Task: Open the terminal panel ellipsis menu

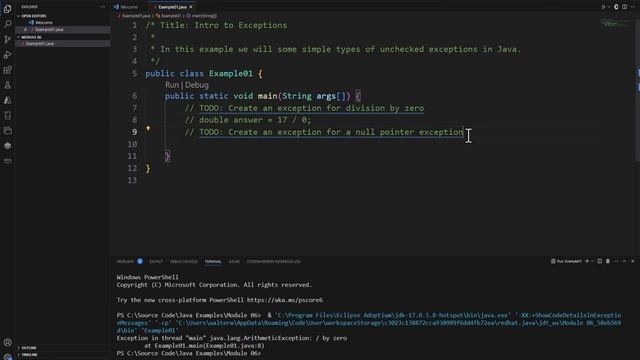Action: pos(616,261)
